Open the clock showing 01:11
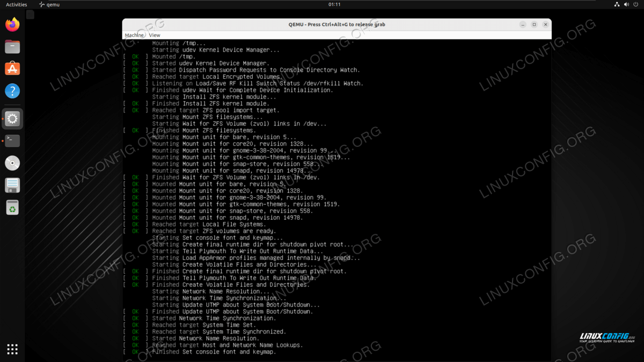The height and width of the screenshot is (362, 644). (334, 4)
